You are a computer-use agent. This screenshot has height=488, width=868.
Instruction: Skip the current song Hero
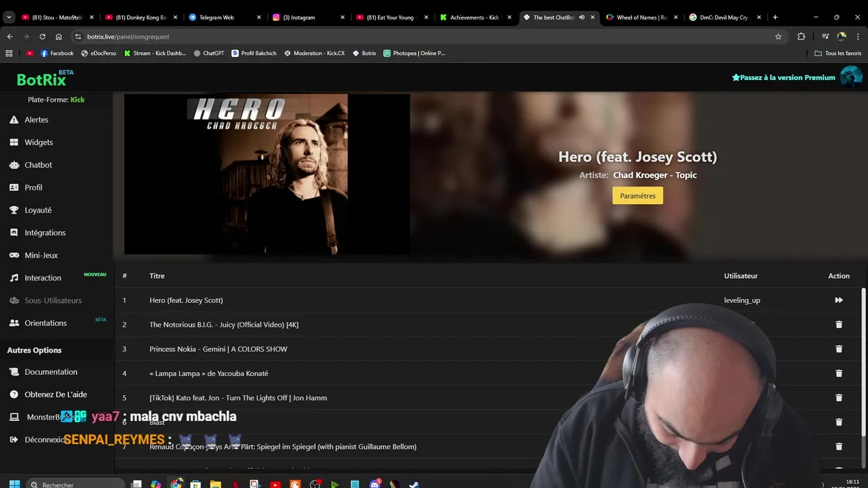pos(839,300)
